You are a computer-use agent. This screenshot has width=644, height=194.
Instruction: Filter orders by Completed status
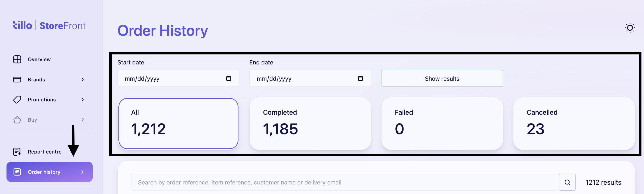click(310, 124)
